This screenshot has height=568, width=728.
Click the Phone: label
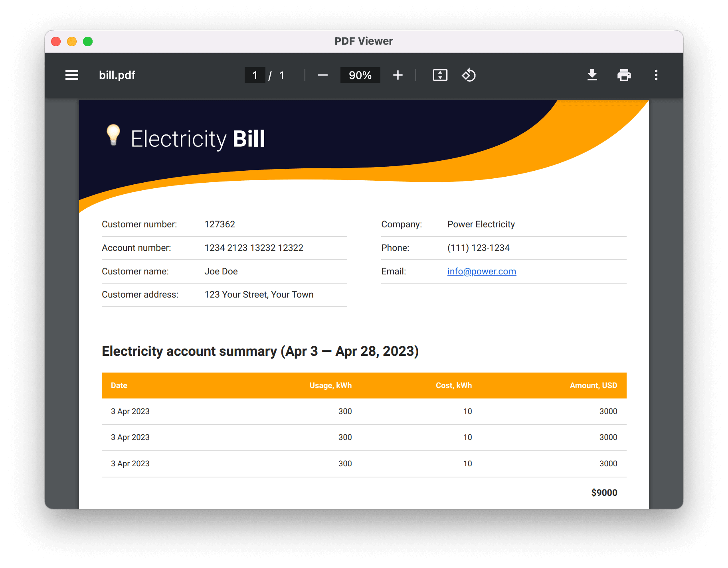(395, 248)
